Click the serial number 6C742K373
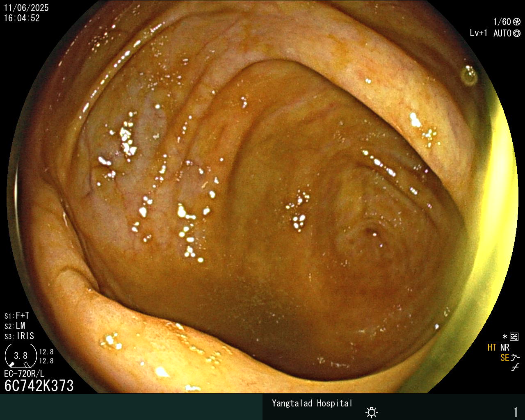Viewport: 525px width, 420px height. point(39,386)
